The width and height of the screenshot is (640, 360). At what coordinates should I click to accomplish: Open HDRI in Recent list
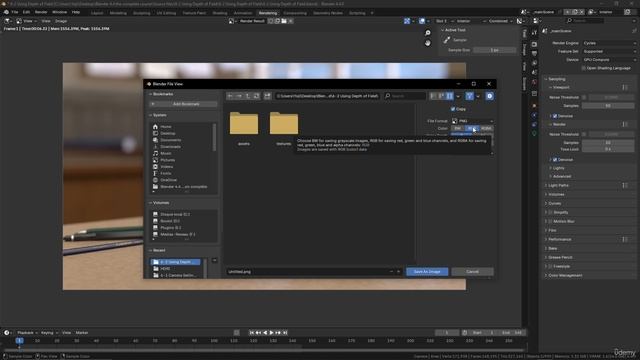165,269
